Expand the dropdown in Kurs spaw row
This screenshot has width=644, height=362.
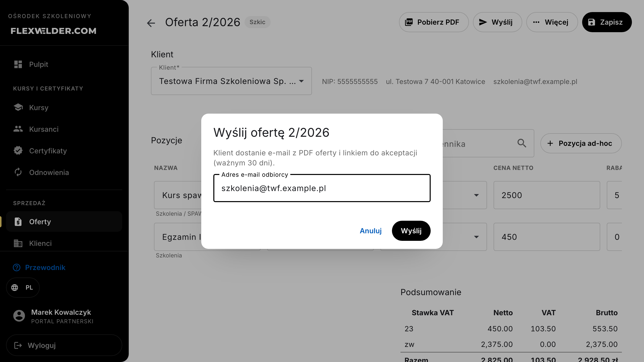coord(476,195)
